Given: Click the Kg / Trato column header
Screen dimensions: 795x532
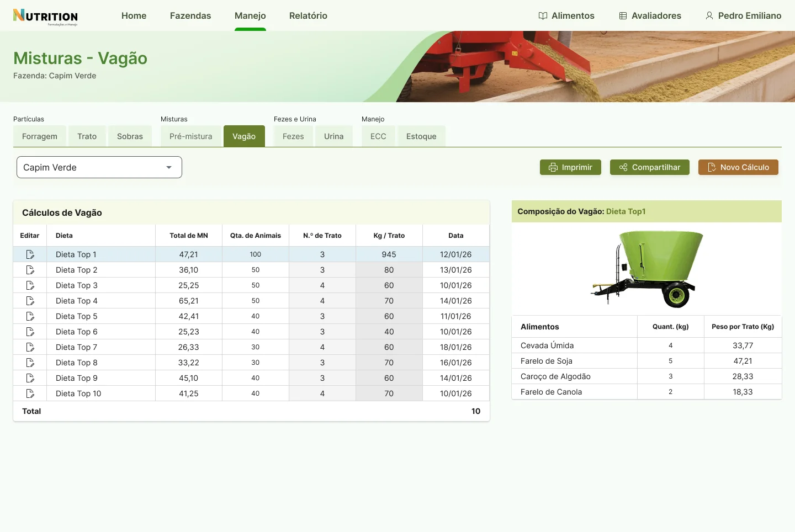Looking at the screenshot, I should [x=389, y=236].
